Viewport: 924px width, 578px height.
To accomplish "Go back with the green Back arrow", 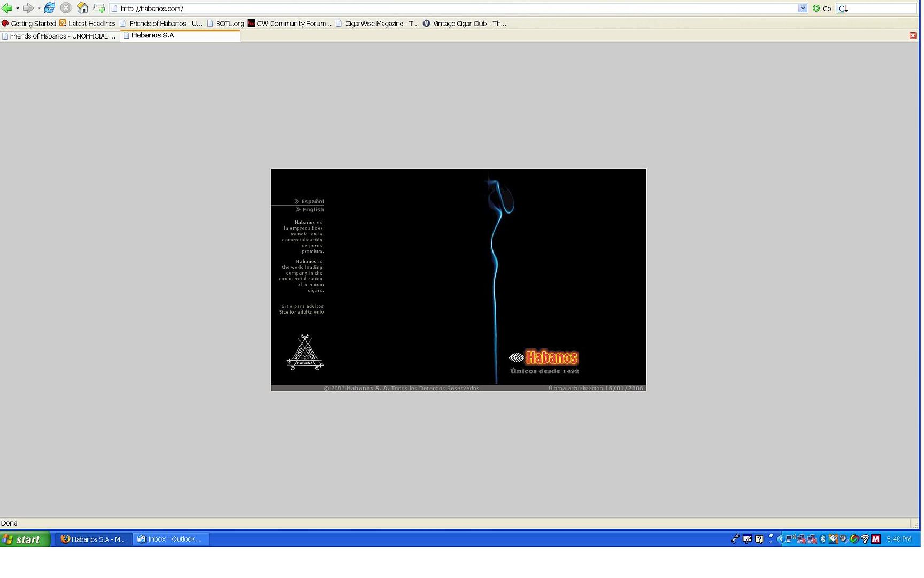I will (x=7, y=8).
